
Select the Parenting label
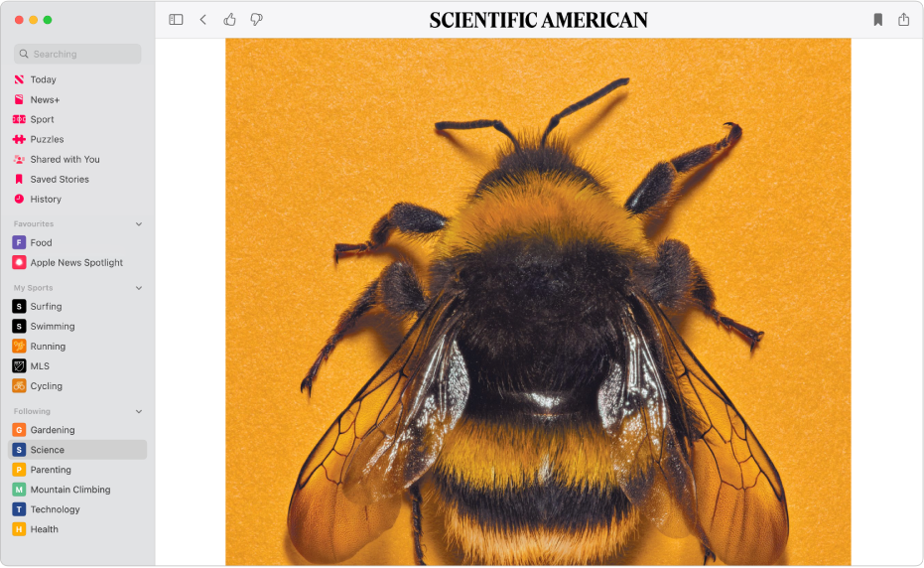pyautogui.click(x=51, y=470)
